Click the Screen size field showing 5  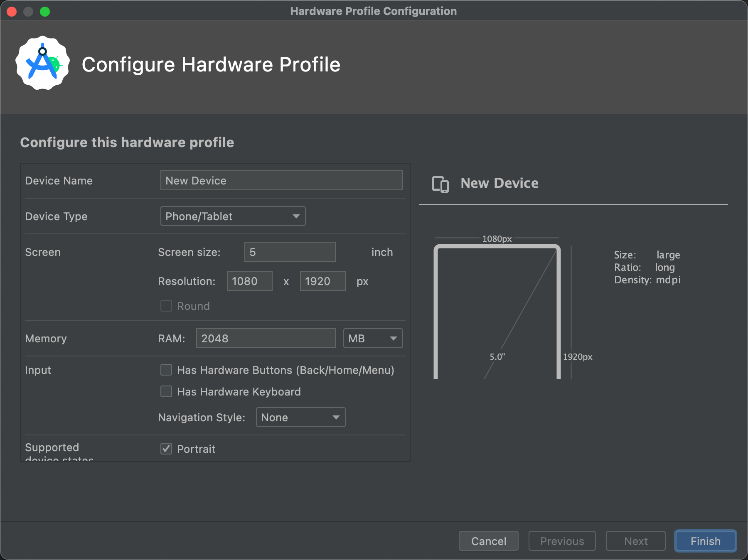[x=290, y=252]
